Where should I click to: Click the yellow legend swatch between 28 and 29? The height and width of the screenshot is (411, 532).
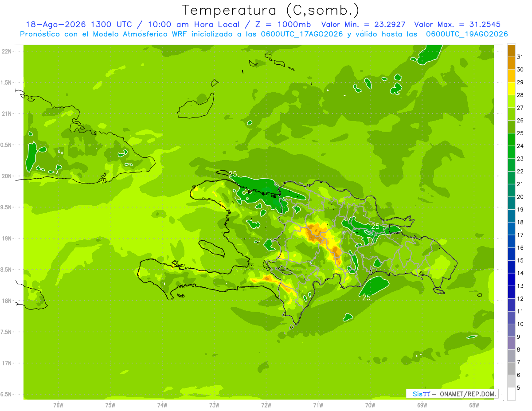pyautogui.click(x=511, y=89)
